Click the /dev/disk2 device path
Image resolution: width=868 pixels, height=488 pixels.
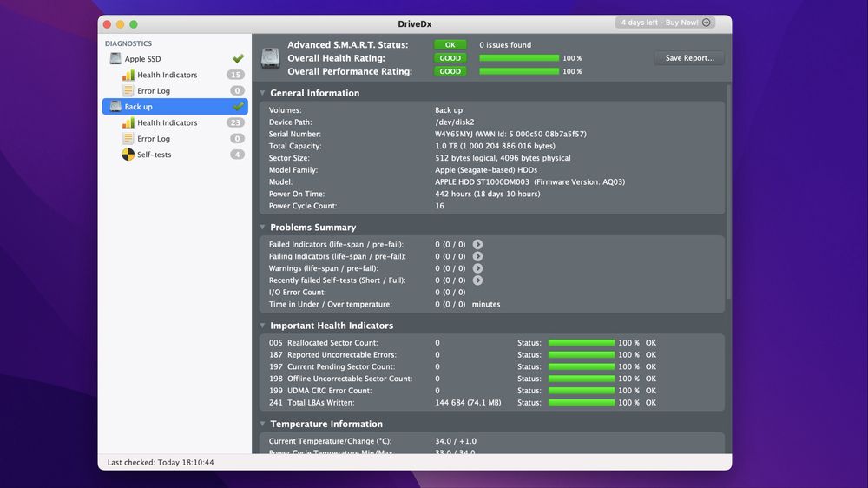[x=455, y=122]
